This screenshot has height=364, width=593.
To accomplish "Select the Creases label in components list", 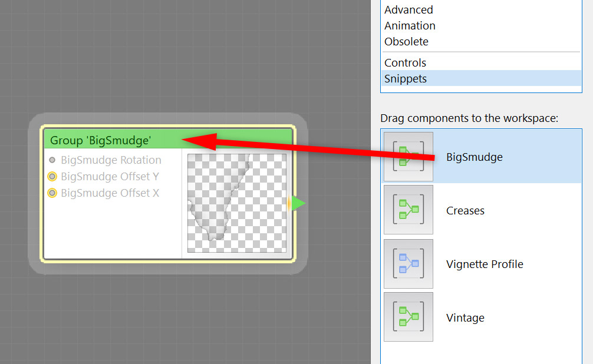I will 465,211.
